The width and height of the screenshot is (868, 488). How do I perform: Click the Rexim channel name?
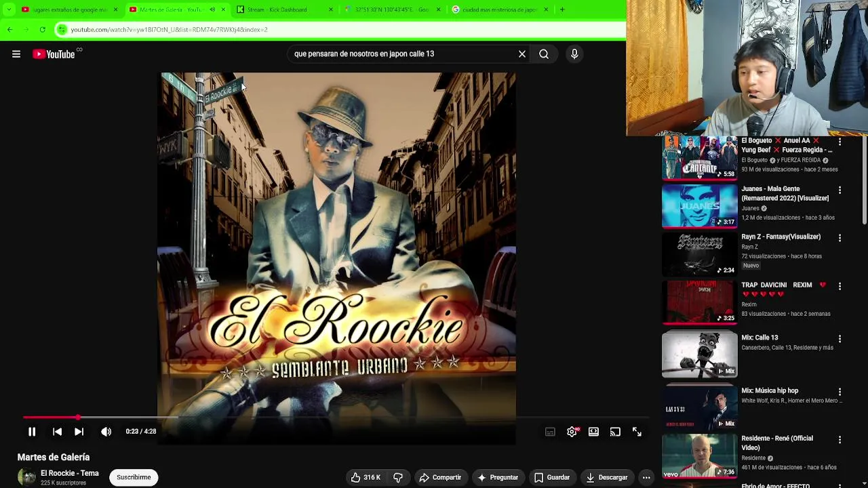coord(749,304)
